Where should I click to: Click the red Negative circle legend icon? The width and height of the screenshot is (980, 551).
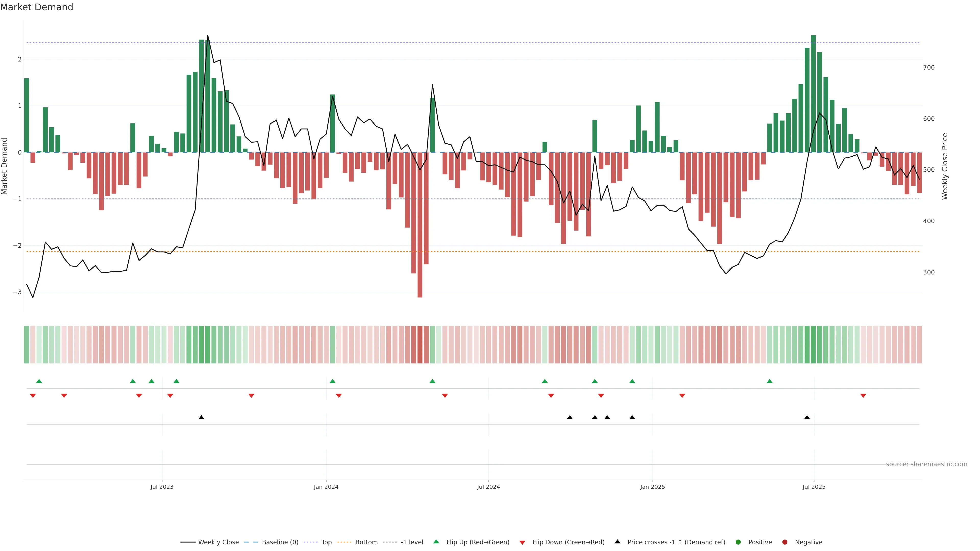(x=785, y=542)
